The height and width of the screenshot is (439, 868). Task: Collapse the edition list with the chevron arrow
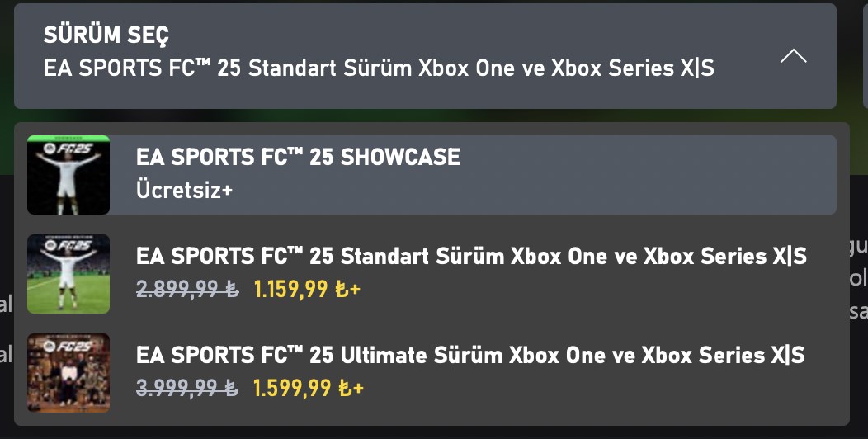(x=793, y=56)
